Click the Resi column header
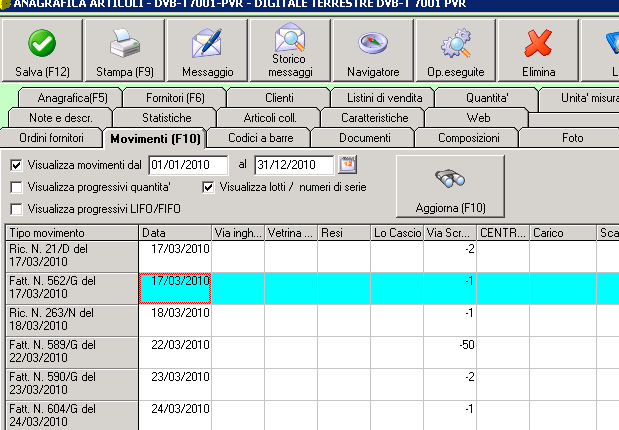619x430 pixels. 344,233
